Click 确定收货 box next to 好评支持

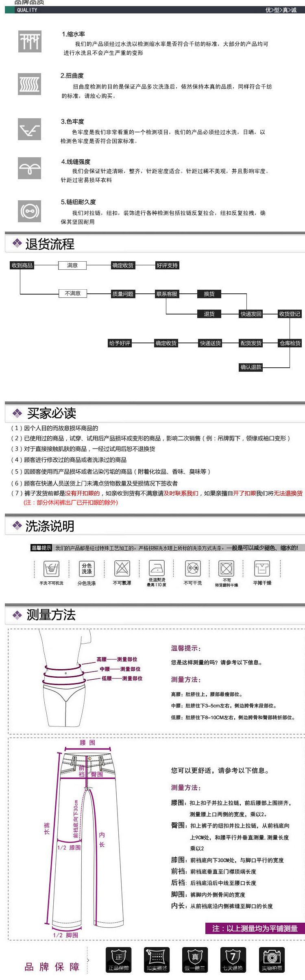coord(123,265)
